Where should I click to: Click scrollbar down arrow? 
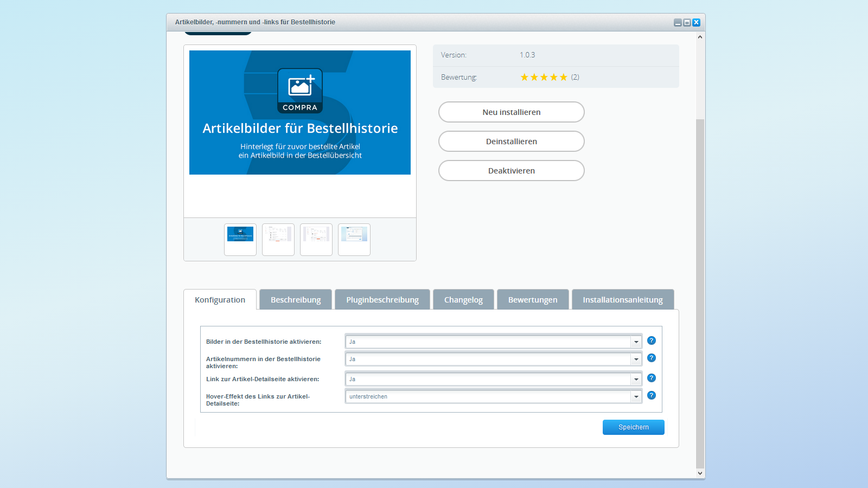700,473
